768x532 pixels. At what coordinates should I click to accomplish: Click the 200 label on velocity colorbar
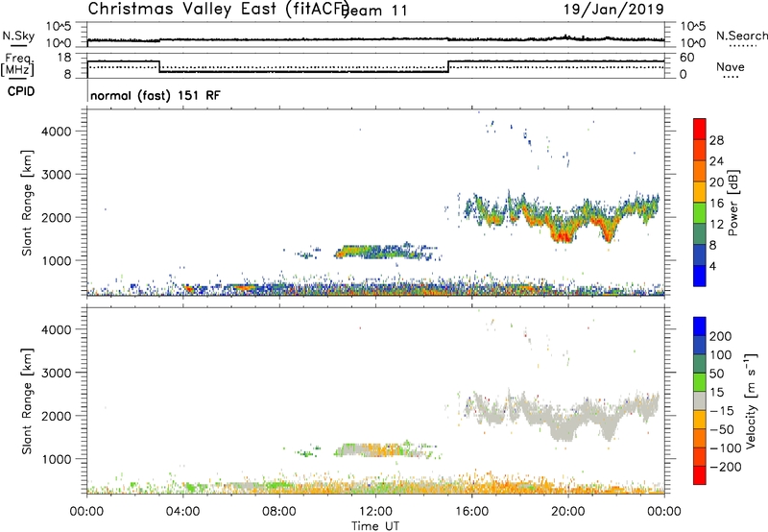pos(721,336)
